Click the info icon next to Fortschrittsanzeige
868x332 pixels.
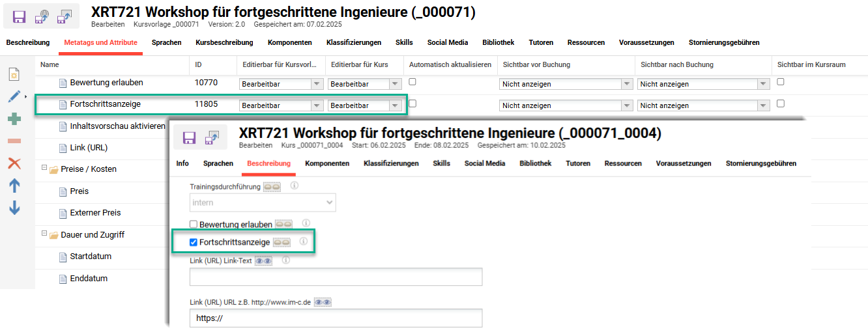[303, 242]
